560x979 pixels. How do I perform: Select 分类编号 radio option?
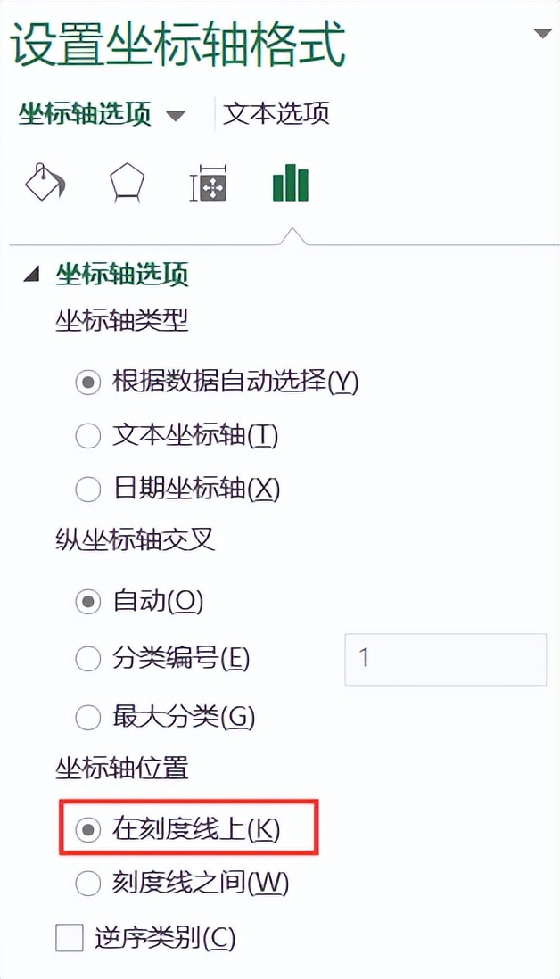click(x=88, y=659)
